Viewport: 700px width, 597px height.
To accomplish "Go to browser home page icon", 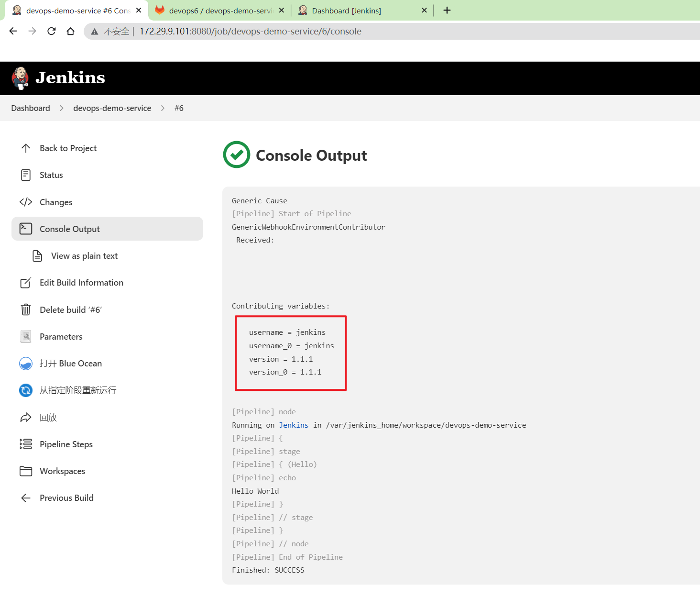I will (x=71, y=31).
